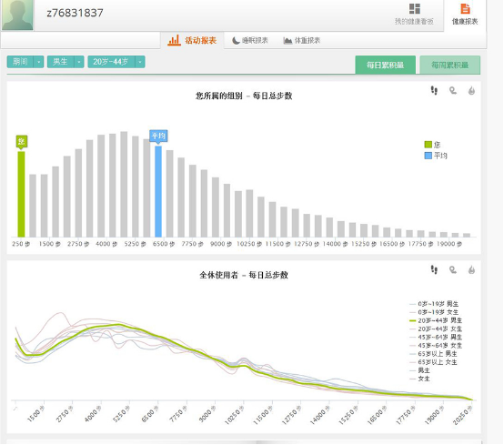The width and height of the screenshot is (504, 445).
Task: Toggle bottom 女生 overall legend entry
Action: pos(419,379)
